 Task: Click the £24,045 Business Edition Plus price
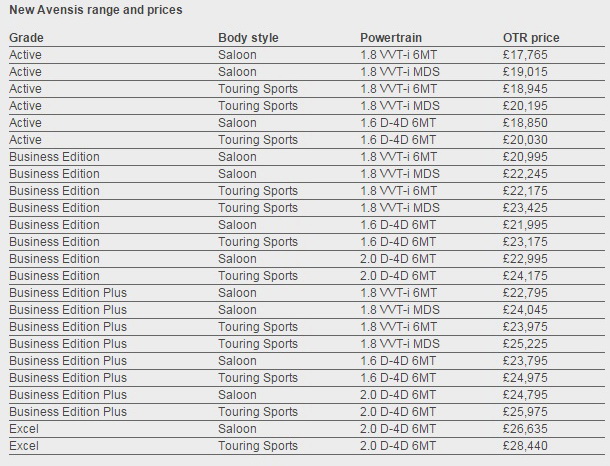coord(525,310)
